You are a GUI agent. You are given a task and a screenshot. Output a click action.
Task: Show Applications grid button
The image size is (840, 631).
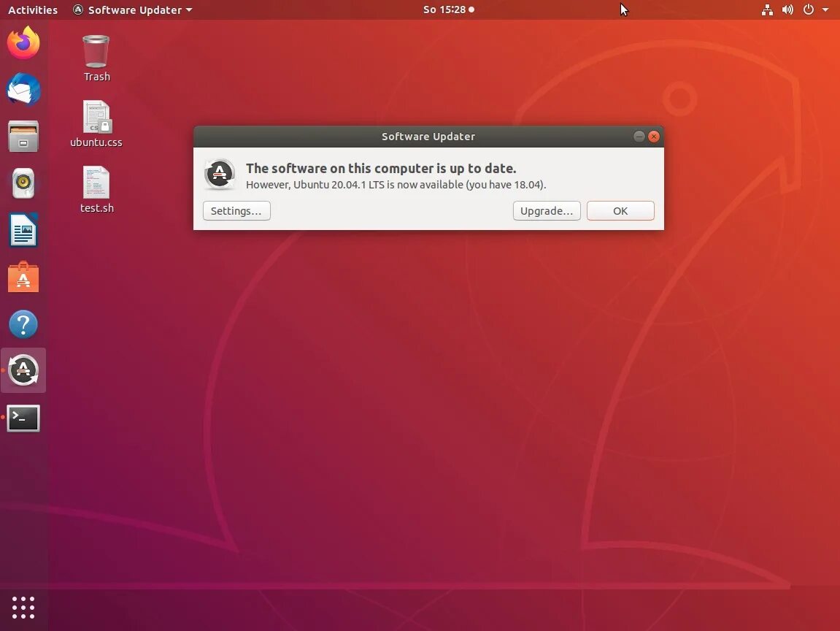point(23,608)
